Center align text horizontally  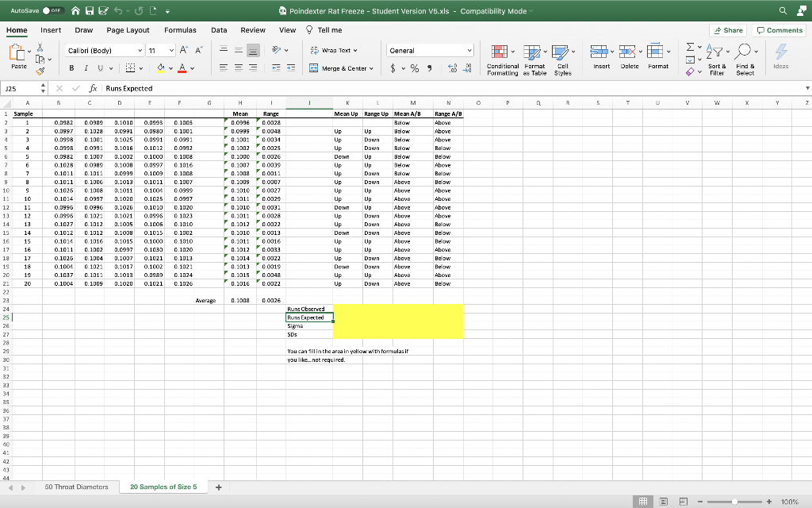[238, 68]
